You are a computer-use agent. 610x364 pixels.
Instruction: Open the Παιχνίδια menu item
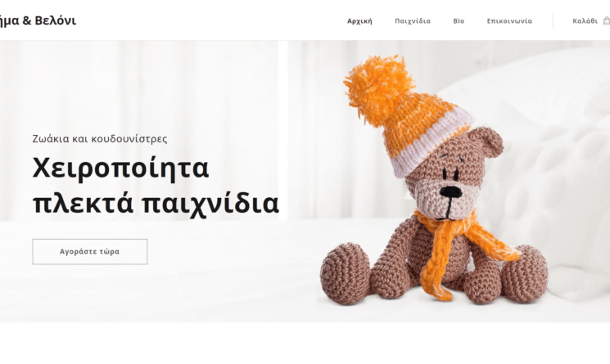(413, 21)
